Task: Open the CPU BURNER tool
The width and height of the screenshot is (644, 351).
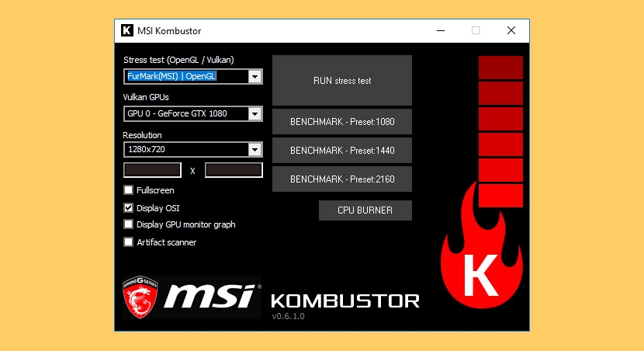Action: click(x=365, y=210)
